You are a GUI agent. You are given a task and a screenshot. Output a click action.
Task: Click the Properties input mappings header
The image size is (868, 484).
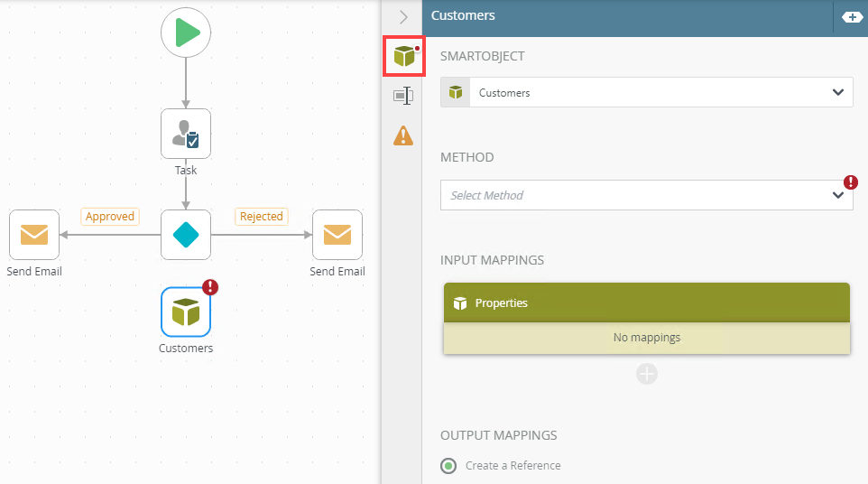(x=646, y=303)
